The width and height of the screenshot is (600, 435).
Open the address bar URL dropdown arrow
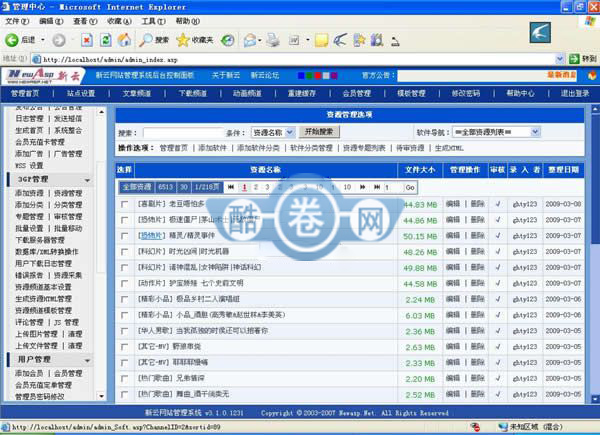coord(559,59)
